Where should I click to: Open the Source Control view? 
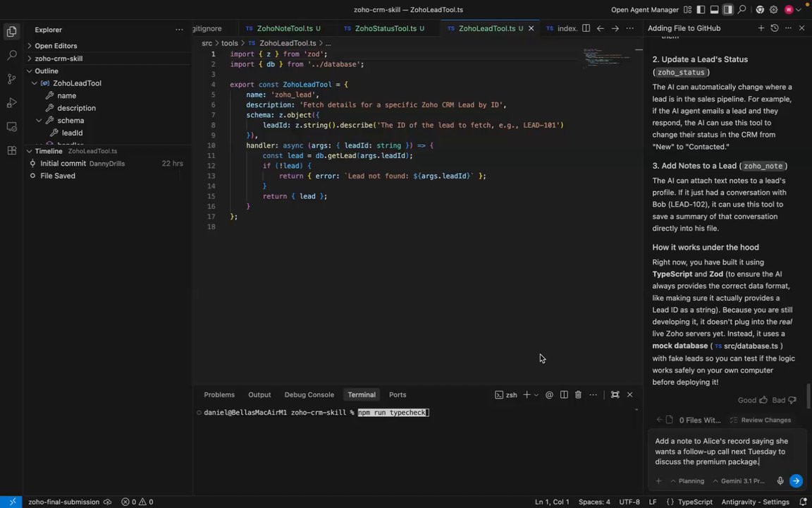pos(11,79)
